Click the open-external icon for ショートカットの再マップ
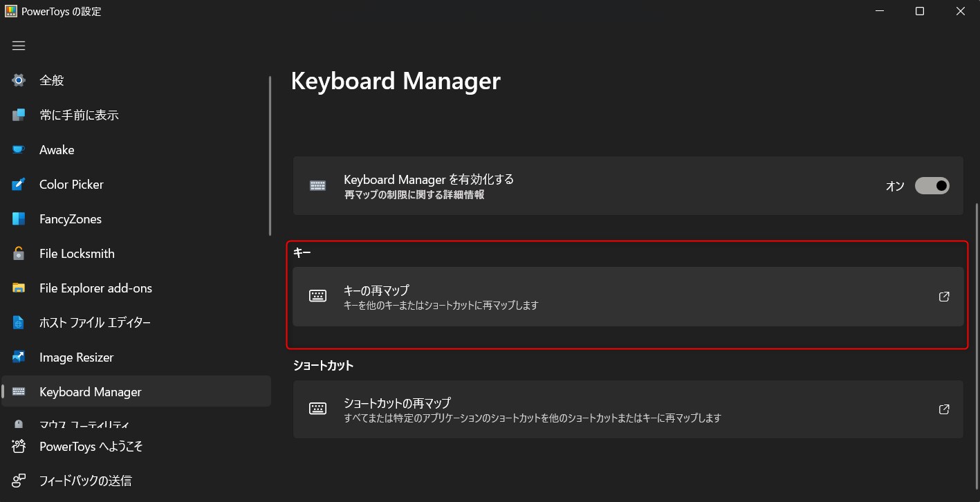 944,409
